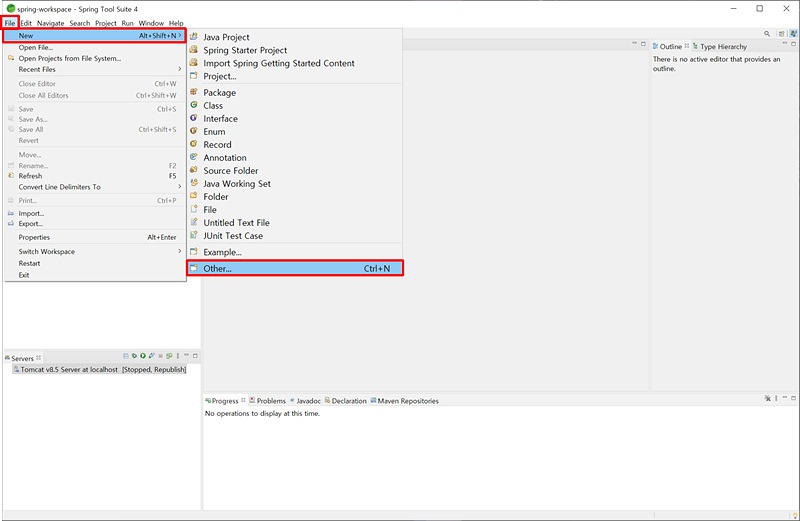Viewport: 800px width, 521px height.
Task: Click the Record icon in New submenu
Action: [194, 144]
